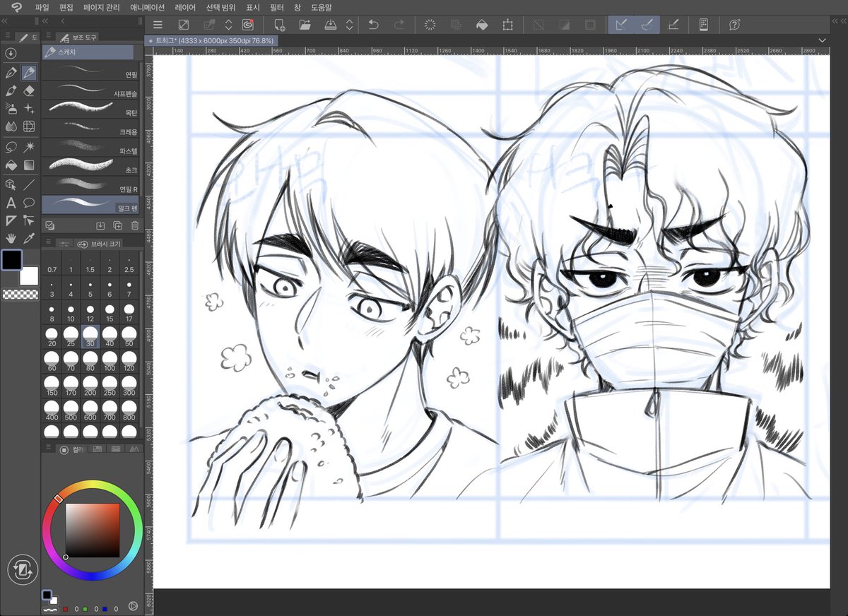848x616 pixels.
Task: Toggle the multi-select checkbox icon under sub tool list
Action: tap(49, 225)
